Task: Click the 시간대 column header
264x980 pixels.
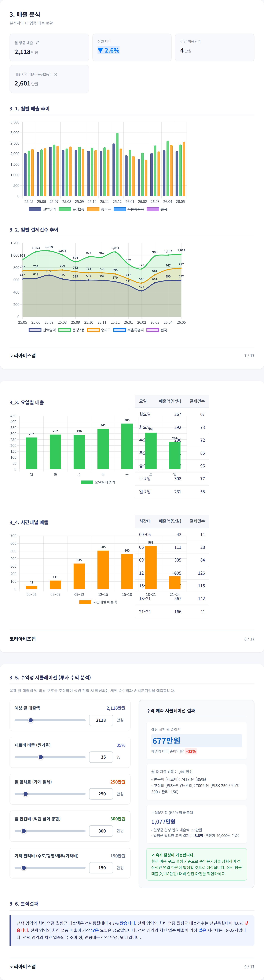Action: pyautogui.click(x=145, y=521)
